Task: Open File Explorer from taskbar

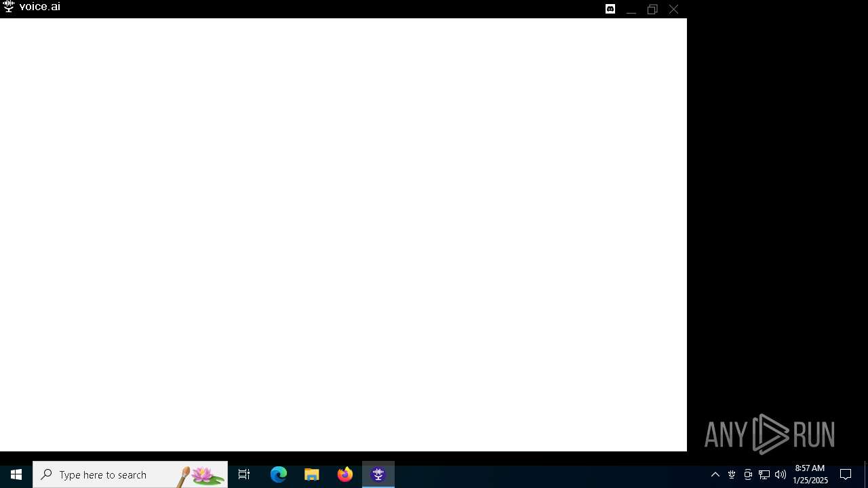Action: 312,474
